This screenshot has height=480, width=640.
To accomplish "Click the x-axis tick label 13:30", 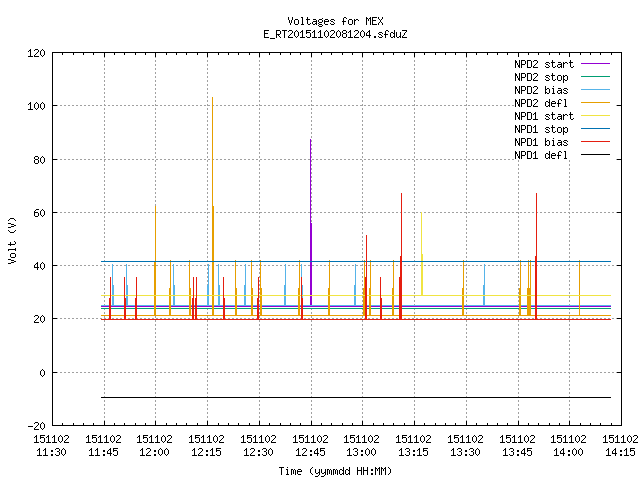I will [465, 452].
